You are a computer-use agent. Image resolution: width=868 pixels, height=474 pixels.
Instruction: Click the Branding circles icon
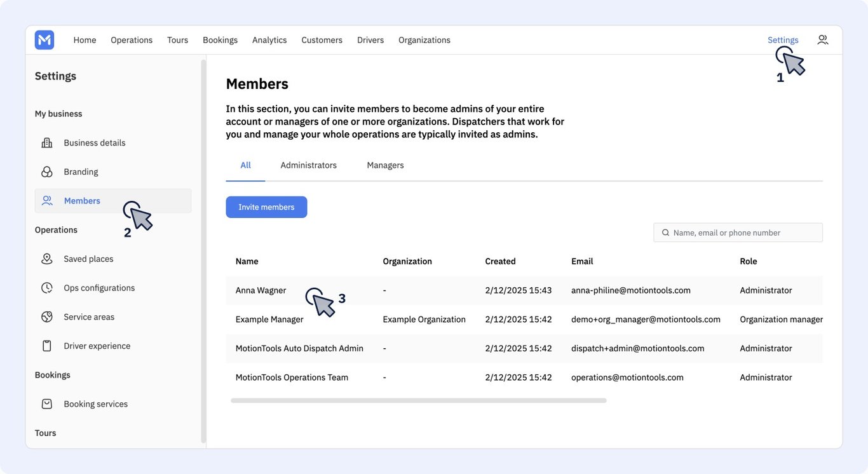(47, 172)
